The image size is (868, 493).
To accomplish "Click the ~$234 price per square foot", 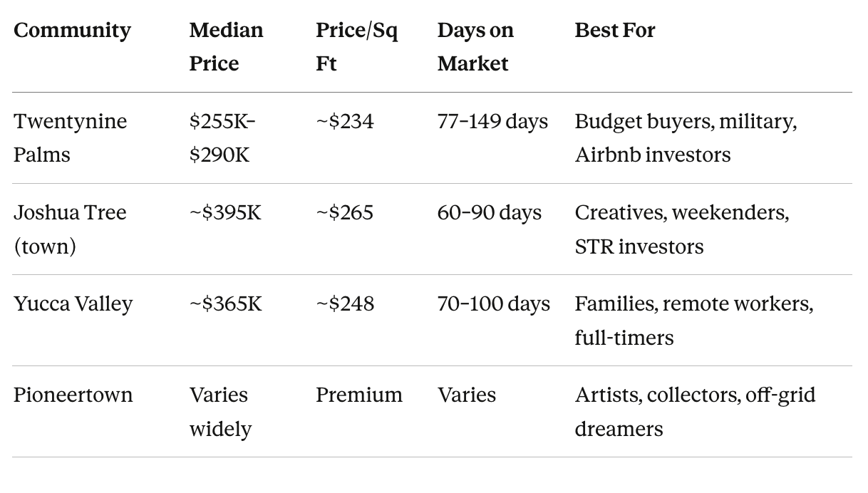I will pyautogui.click(x=345, y=122).
